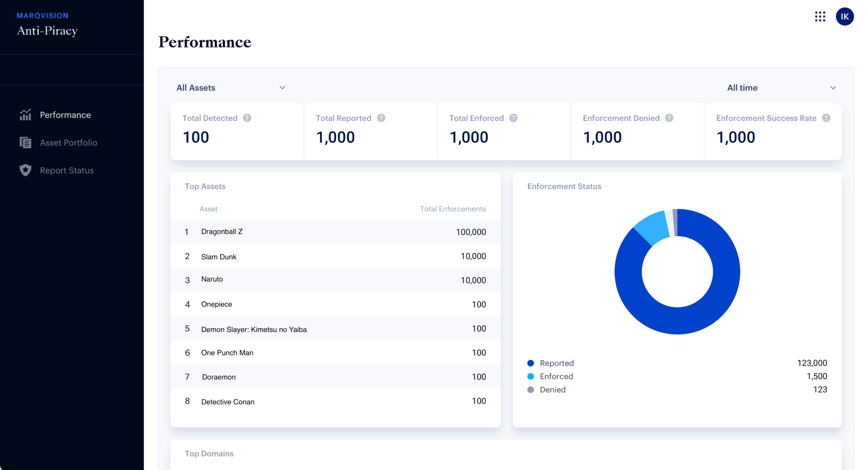Open the apps grid launcher icon
The height and width of the screenshot is (470, 868).
pyautogui.click(x=820, y=17)
